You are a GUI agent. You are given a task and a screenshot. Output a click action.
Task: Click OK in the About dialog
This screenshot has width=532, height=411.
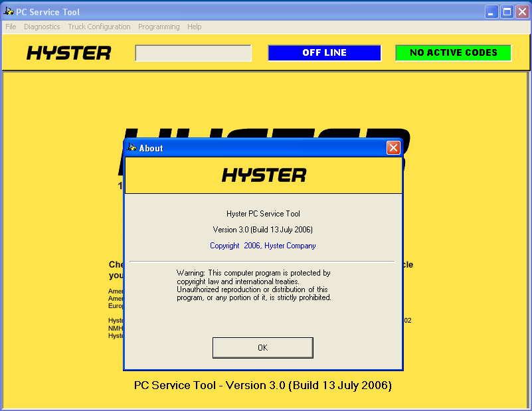pyautogui.click(x=262, y=347)
